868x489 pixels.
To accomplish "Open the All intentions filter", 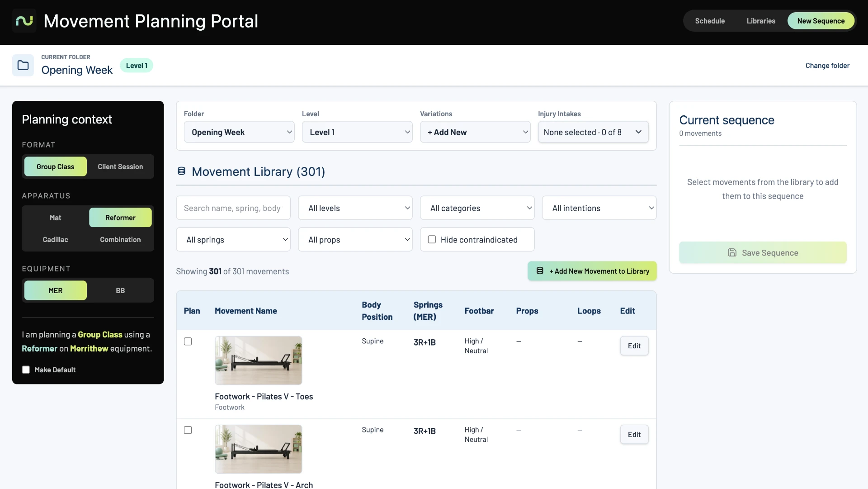I will coord(599,208).
